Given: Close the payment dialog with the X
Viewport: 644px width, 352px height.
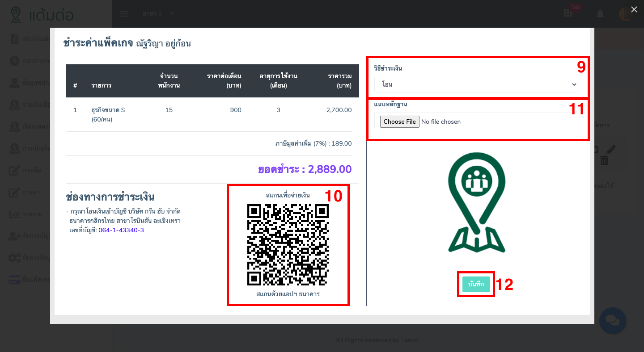Looking at the screenshot, I should pos(634,9).
